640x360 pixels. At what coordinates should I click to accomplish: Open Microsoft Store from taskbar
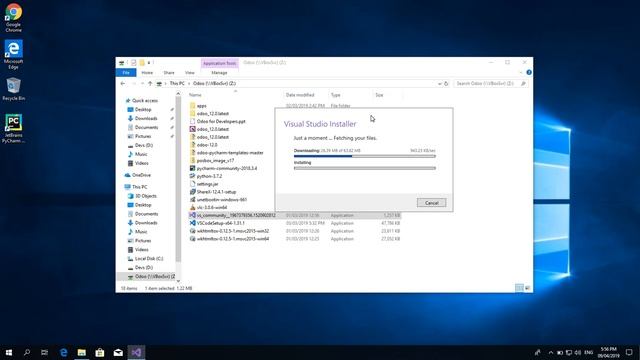[x=100, y=352]
